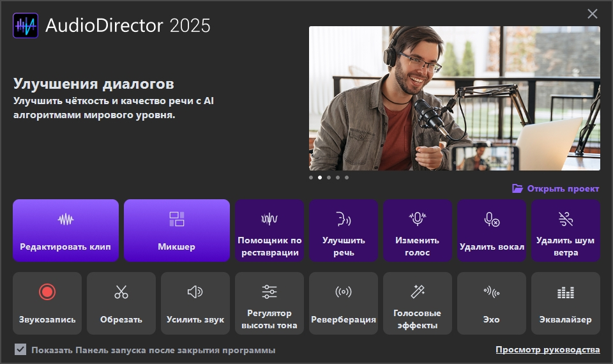Select the first carousel page dot
613x364 pixels.
[311, 178]
